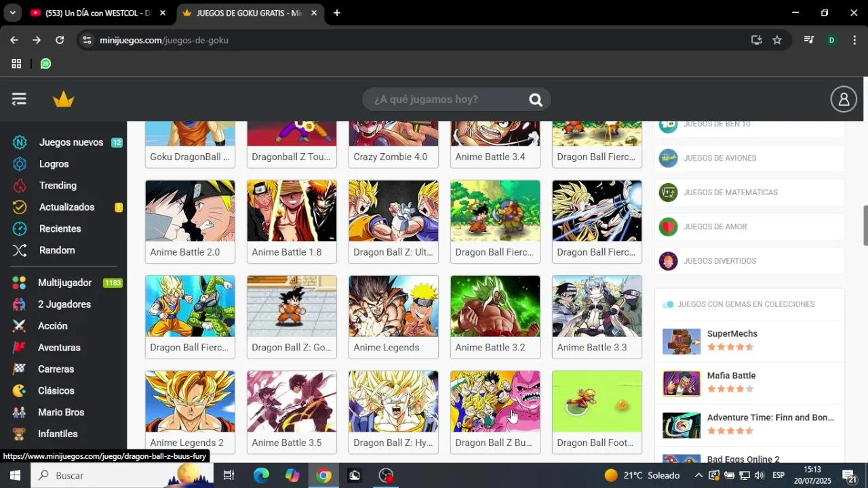Open the Chrome apps grid shortcut

16,64
